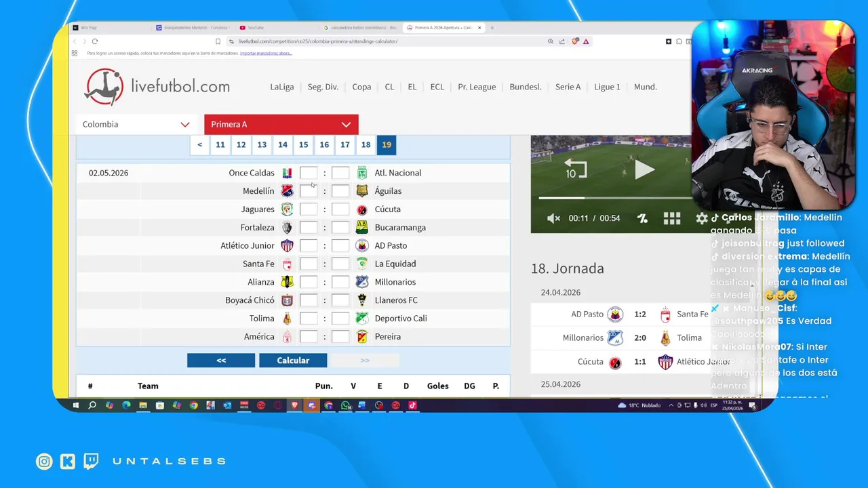Select matchday 19
This screenshot has width=868, height=488.
pos(387,144)
